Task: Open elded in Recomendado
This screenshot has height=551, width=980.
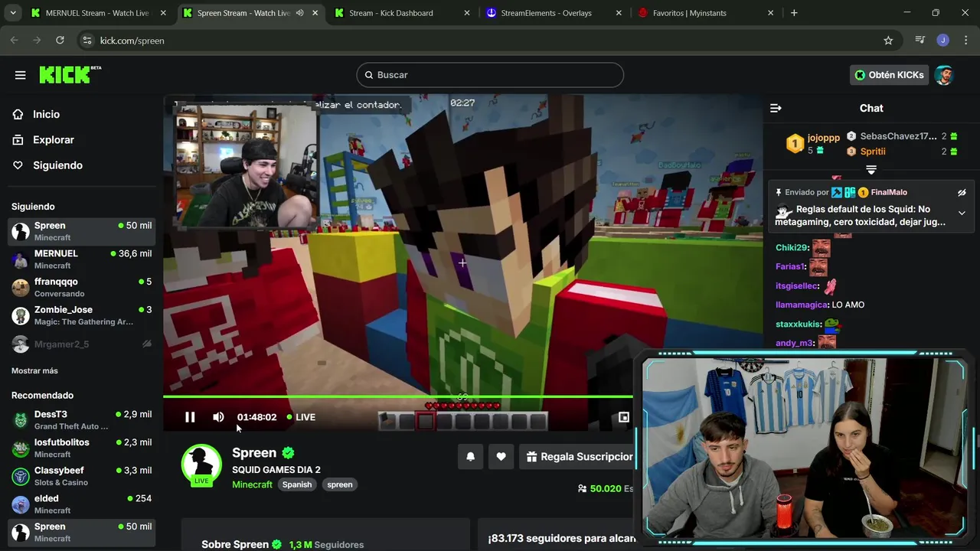Action: (82, 504)
